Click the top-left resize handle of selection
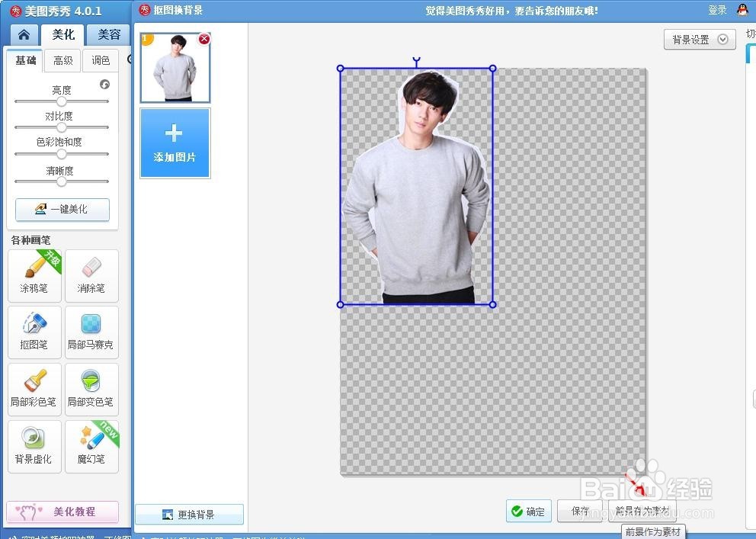The width and height of the screenshot is (756, 539). [x=341, y=69]
